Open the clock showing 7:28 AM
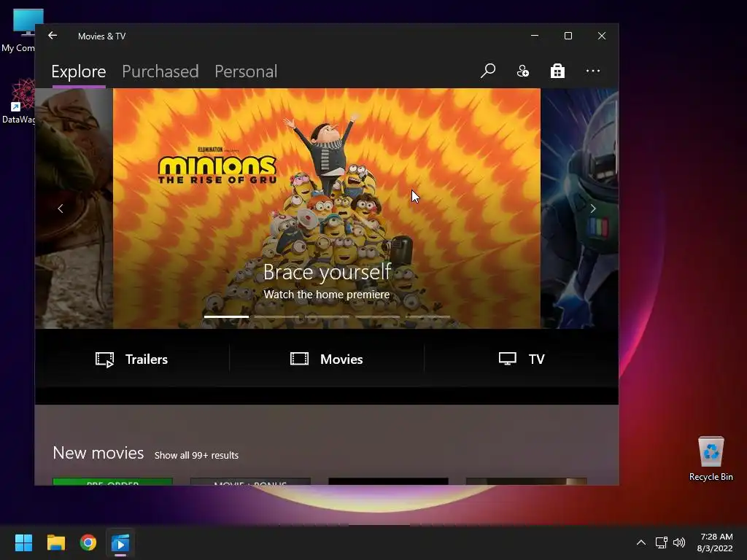Image resolution: width=747 pixels, height=560 pixels. (715, 542)
